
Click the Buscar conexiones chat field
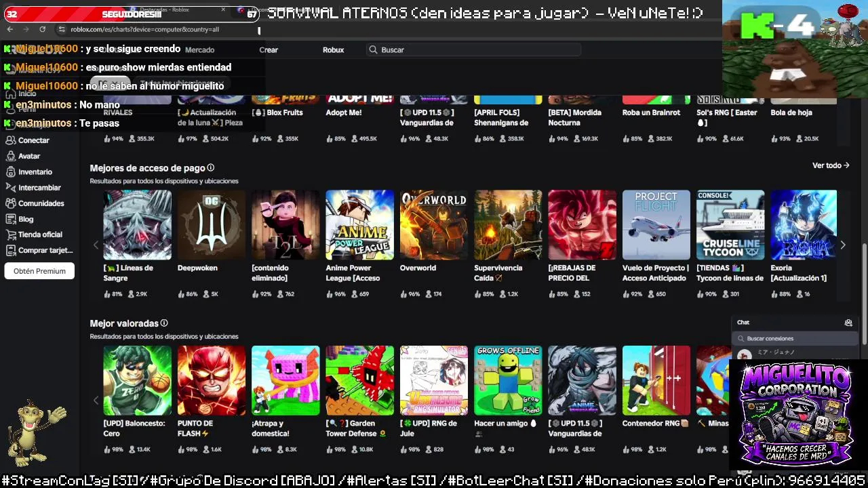pyautogui.click(x=794, y=338)
